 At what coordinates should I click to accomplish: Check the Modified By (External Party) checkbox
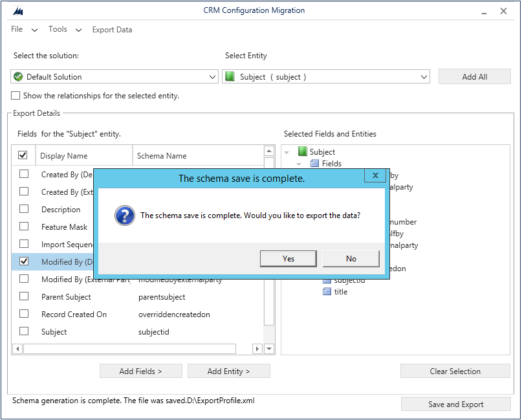coord(24,279)
